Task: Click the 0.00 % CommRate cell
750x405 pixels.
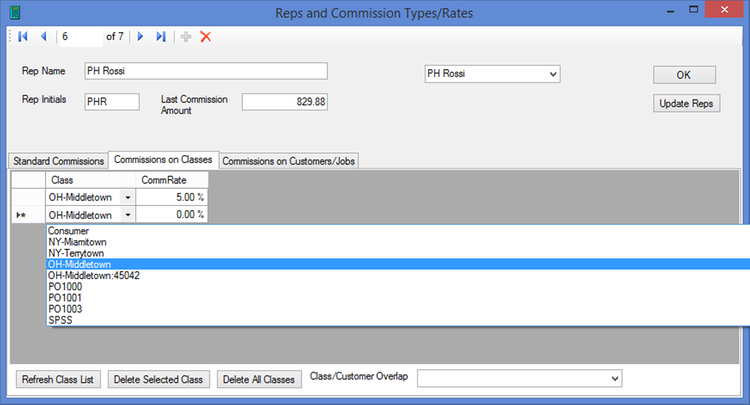Action: coord(172,215)
